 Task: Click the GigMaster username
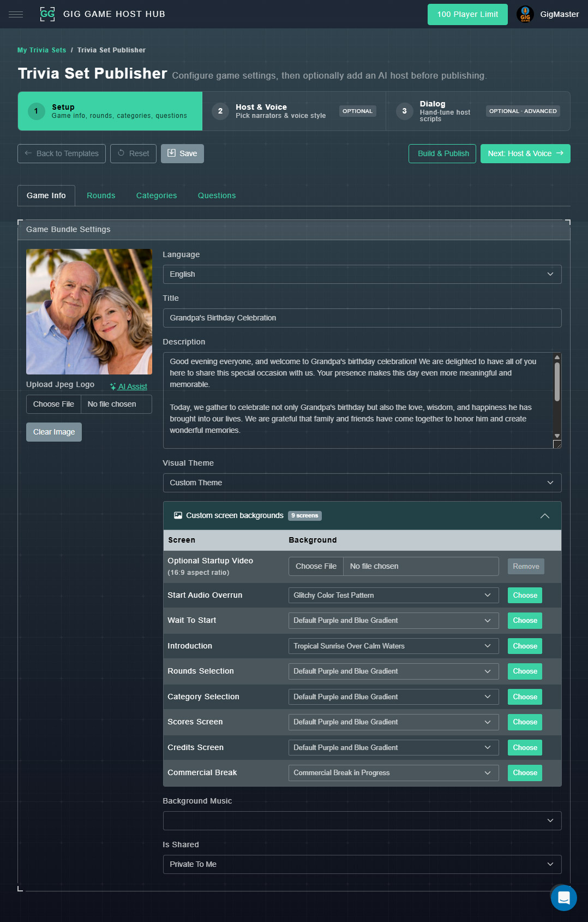pyautogui.click(x=560, y=14)
